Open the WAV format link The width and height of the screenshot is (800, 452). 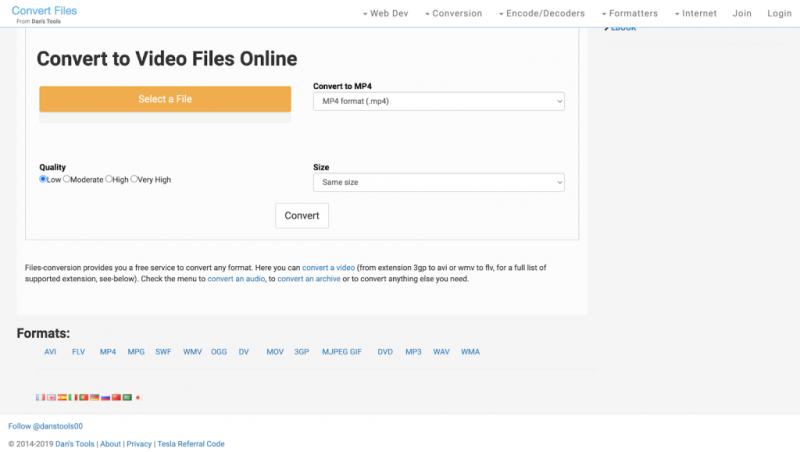[x=441, y=351]
